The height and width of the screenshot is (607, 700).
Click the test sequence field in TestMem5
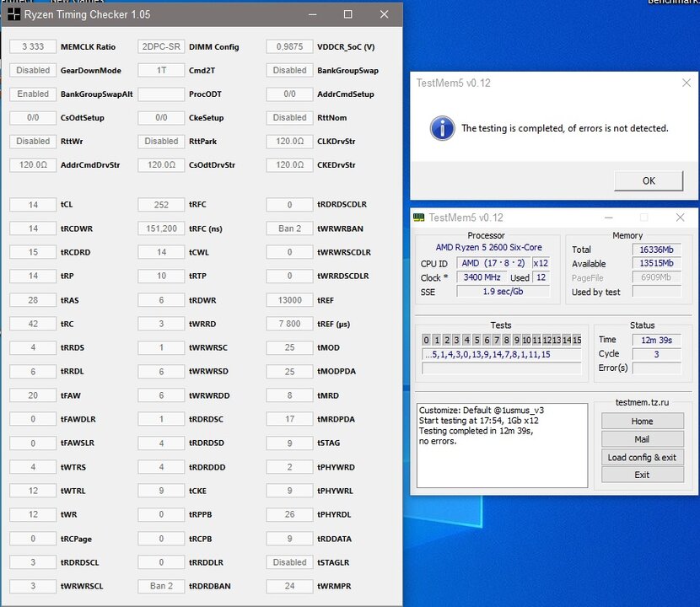pyautogui.click(x=501, y=355)
